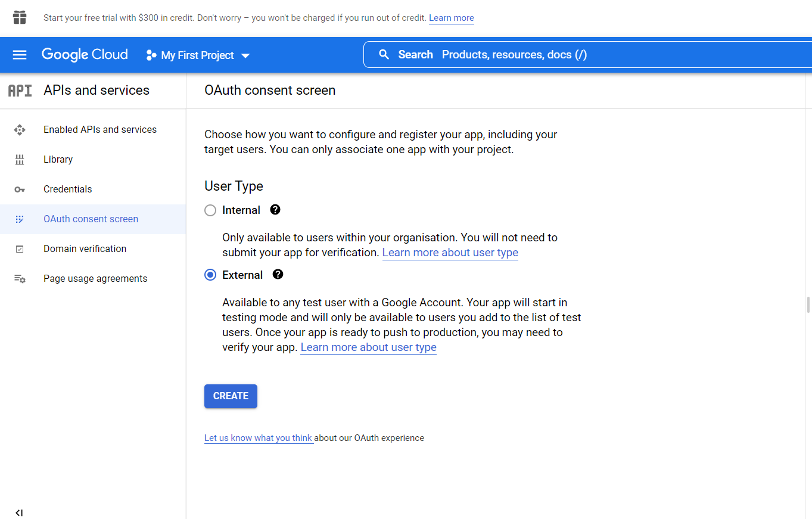The height and width of the screenshot is (519, 812).
Task: Click the project hexagon dots icon
Action: [x=151, y=55]
